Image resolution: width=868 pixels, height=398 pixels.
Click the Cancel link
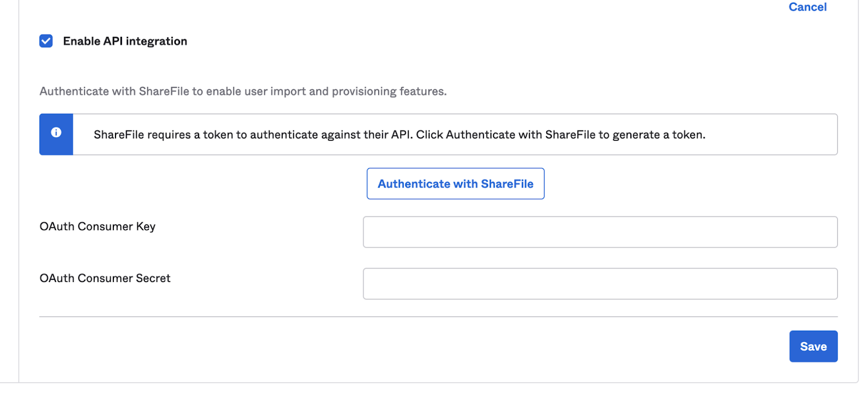807,7
